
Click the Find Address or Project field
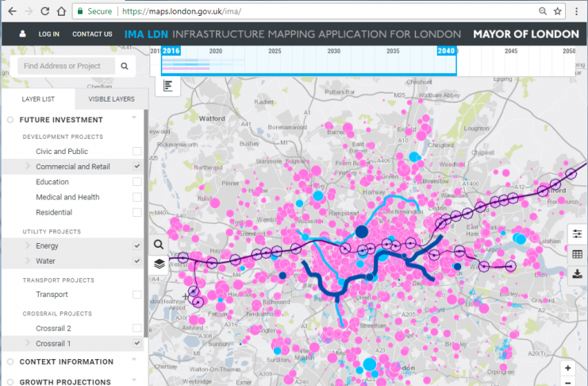point(66,66)
